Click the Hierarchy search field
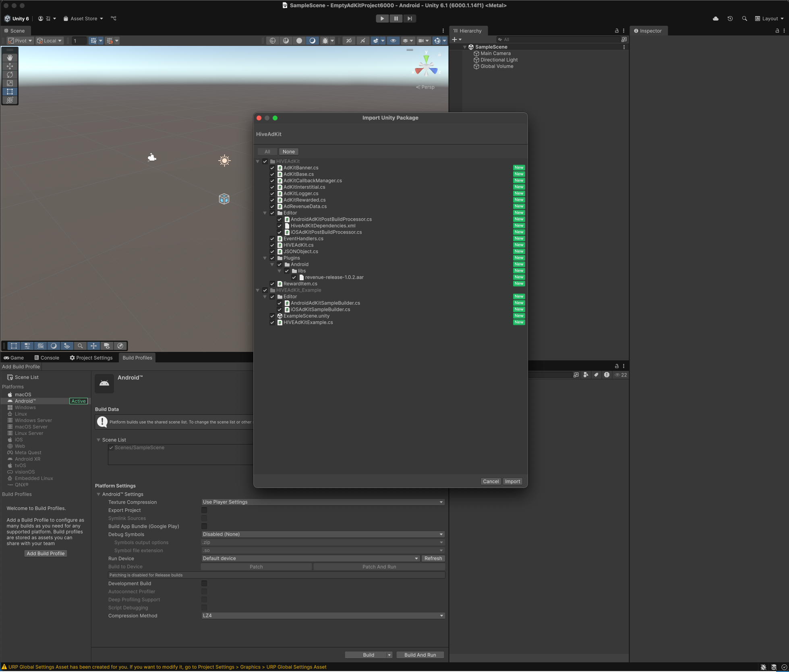The image size is (789, 672). [x=560, y=39]
